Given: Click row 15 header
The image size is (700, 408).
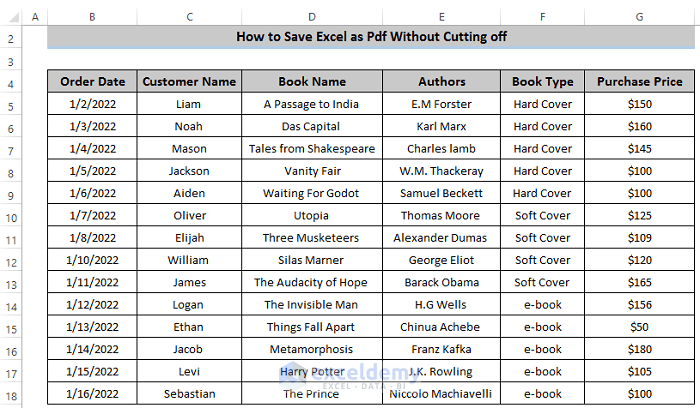Looking at the screenshot, I should pos(10,328).
